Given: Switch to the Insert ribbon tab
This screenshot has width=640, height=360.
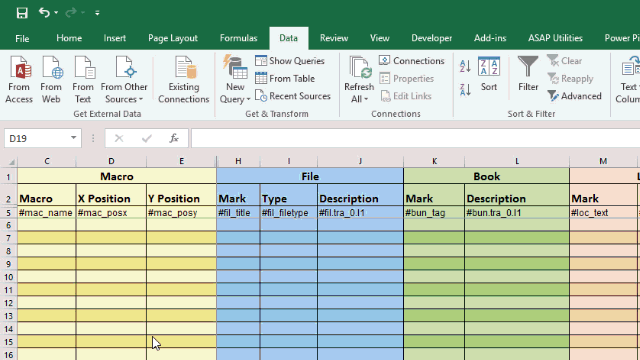Looking at the screenshot, I should (115, 38).
